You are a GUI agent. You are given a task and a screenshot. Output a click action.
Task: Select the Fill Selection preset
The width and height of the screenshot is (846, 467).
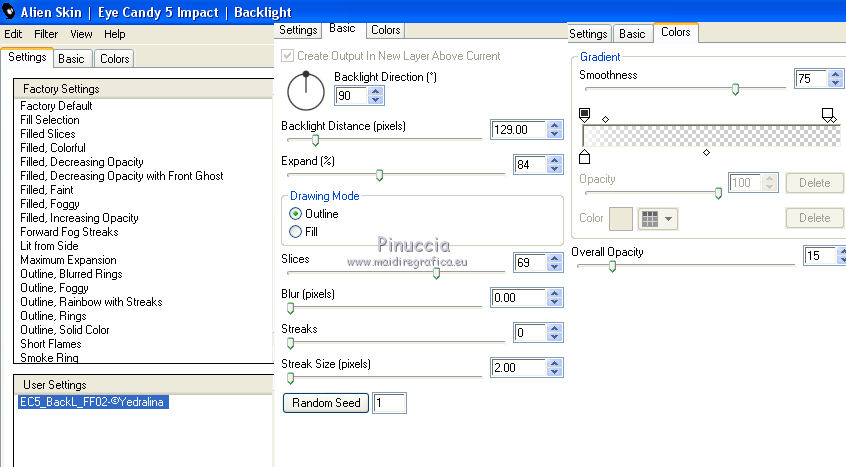pyautogui.click(x=50, y=120)
